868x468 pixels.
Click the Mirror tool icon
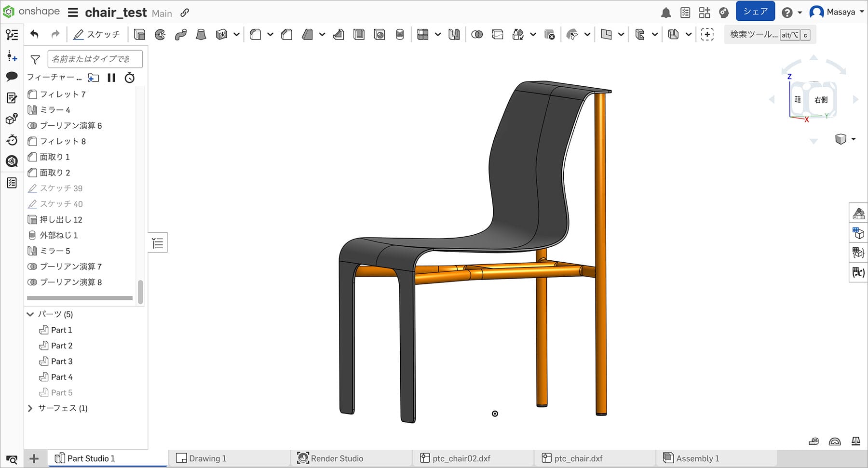pos(454,34)
